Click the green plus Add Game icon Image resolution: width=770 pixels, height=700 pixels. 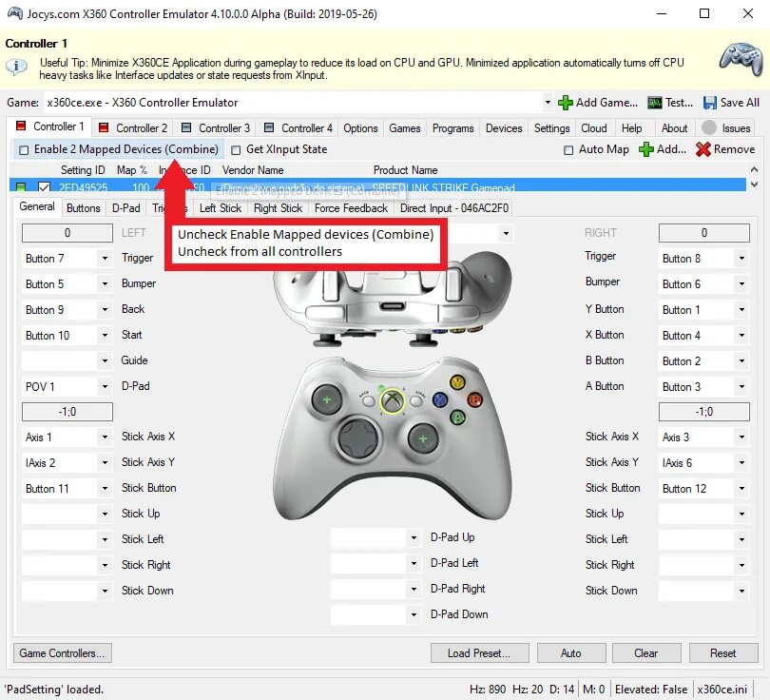pyautogui.click(x=566, y=103)
